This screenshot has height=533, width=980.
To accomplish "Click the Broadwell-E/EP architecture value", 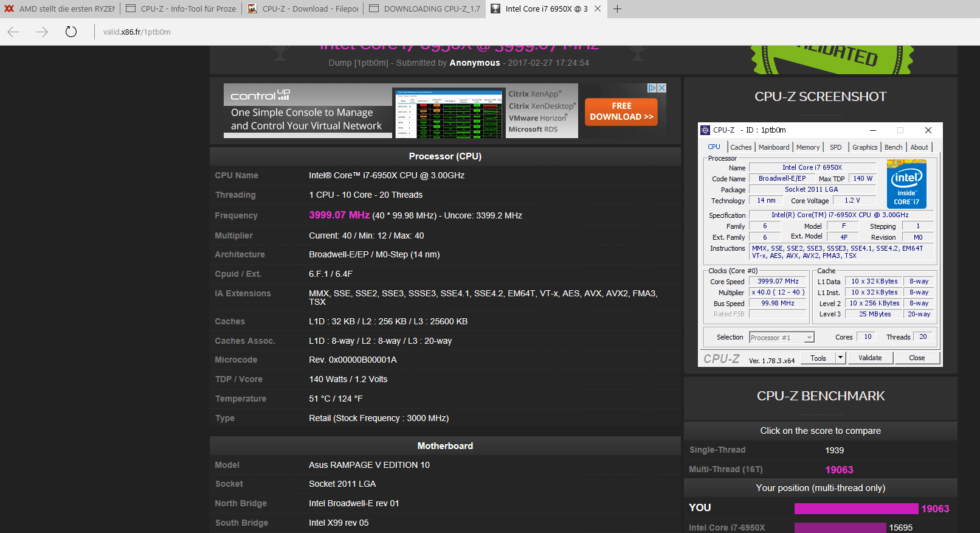I will tap(374, 254).
